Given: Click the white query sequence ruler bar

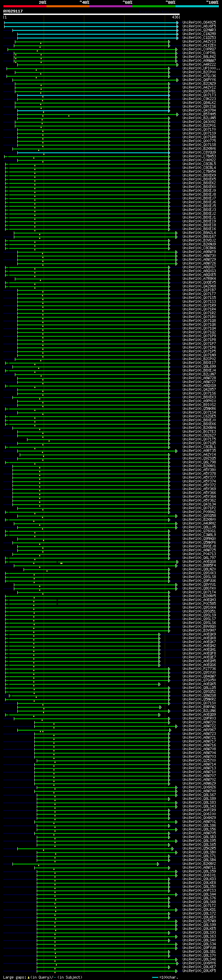Looking at the screenshot, I should pyautogui.click(x=92, y=15).
